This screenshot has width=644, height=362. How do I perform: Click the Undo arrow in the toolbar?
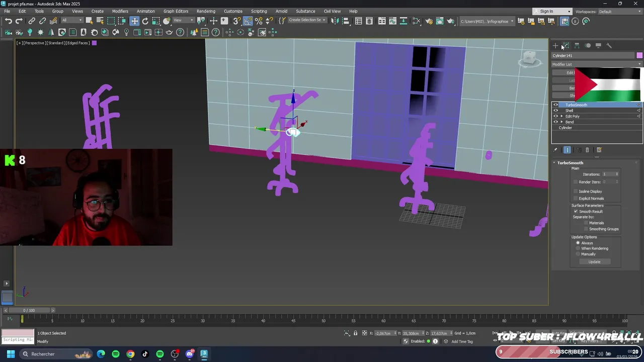tap(9, 21)
